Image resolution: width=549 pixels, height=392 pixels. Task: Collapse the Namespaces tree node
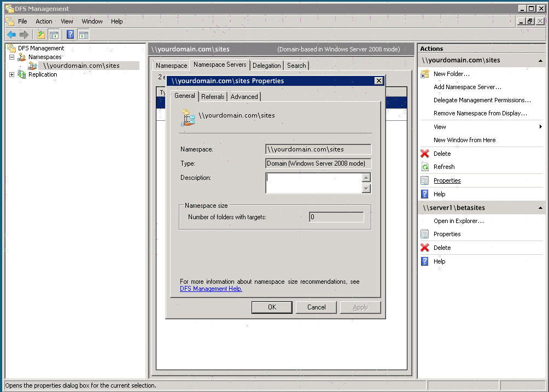tap(11, 57)
